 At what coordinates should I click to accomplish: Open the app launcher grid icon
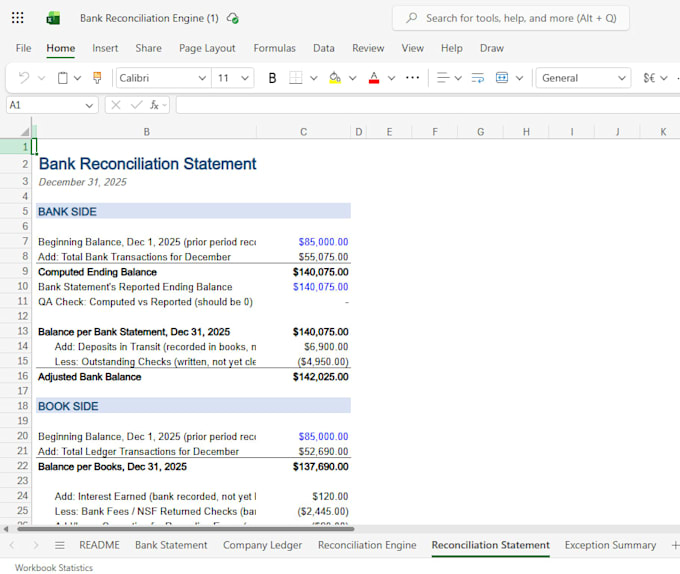click(17, 18)
